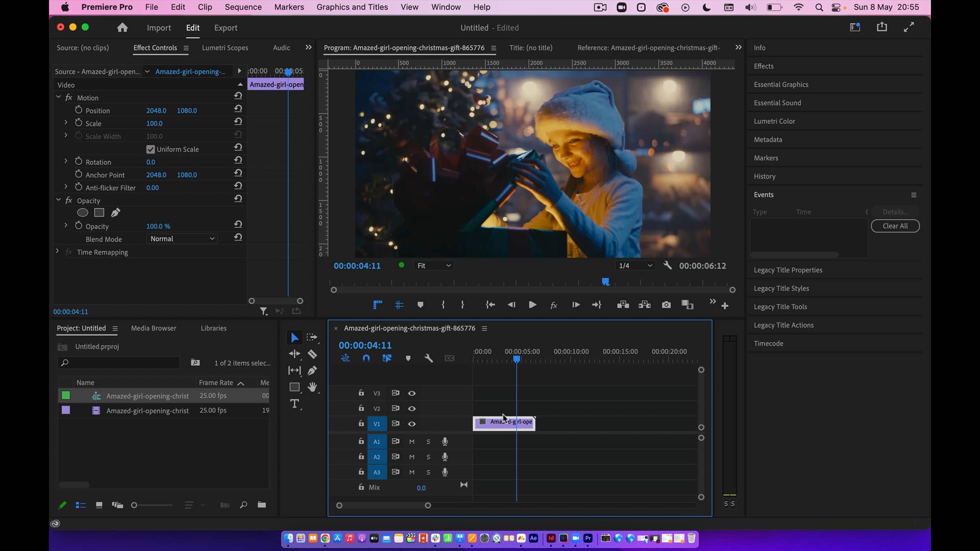This screenshot has width=980, height=551.
Task: Open the Blend Mode dropdown
Action: [x=182, y=238]
